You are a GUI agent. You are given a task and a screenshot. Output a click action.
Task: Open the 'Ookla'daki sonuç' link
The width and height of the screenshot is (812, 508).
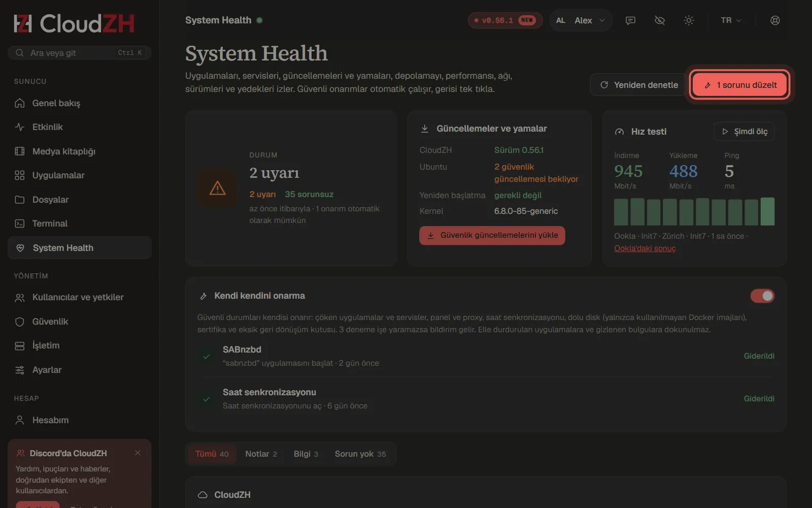click(645, 248)
